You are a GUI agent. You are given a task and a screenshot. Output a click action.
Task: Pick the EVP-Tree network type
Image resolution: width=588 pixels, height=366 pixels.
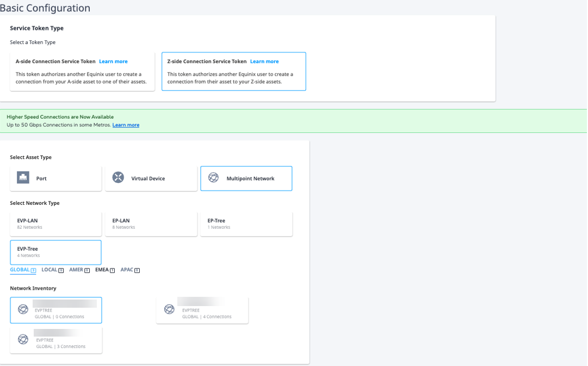[x=55, y=252]
